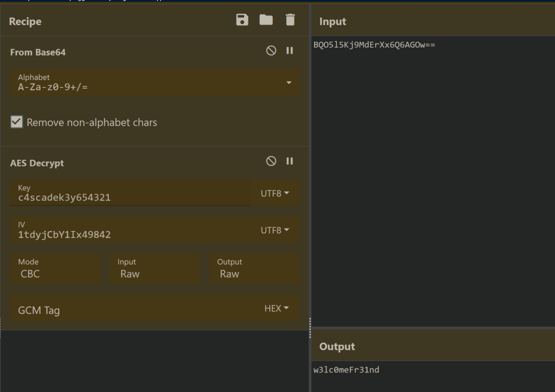Disable the From Base64 operation

(x=271, y=51)
